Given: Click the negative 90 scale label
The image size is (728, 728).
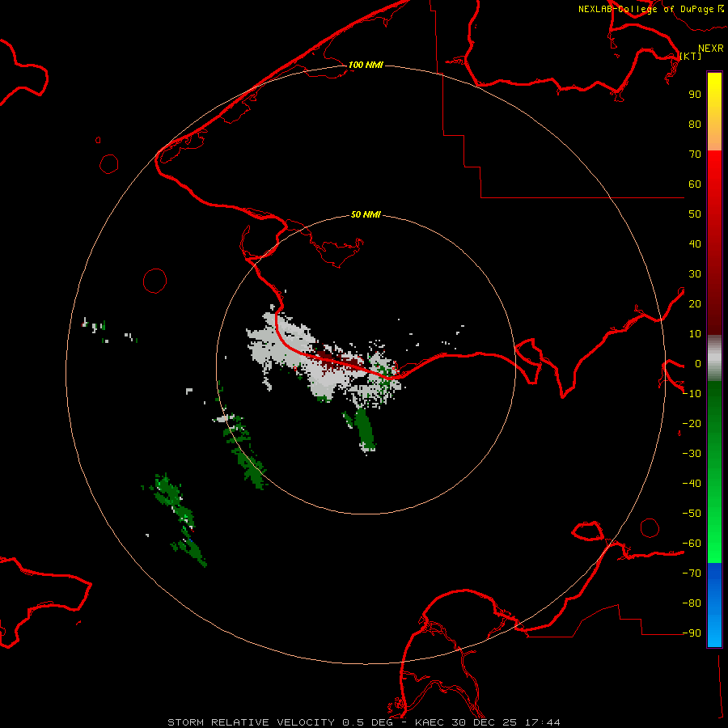Looking at the screenshot, I should (x=692, y=633).
